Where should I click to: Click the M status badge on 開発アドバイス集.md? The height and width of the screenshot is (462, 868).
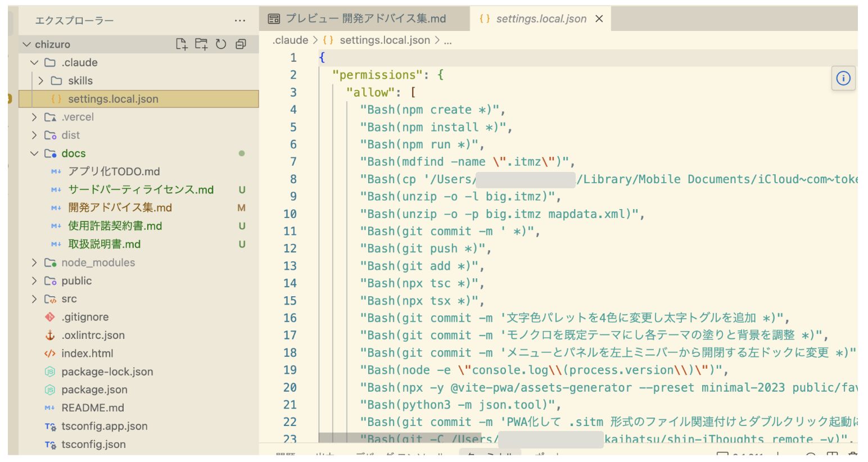click(x=242, y=208)
